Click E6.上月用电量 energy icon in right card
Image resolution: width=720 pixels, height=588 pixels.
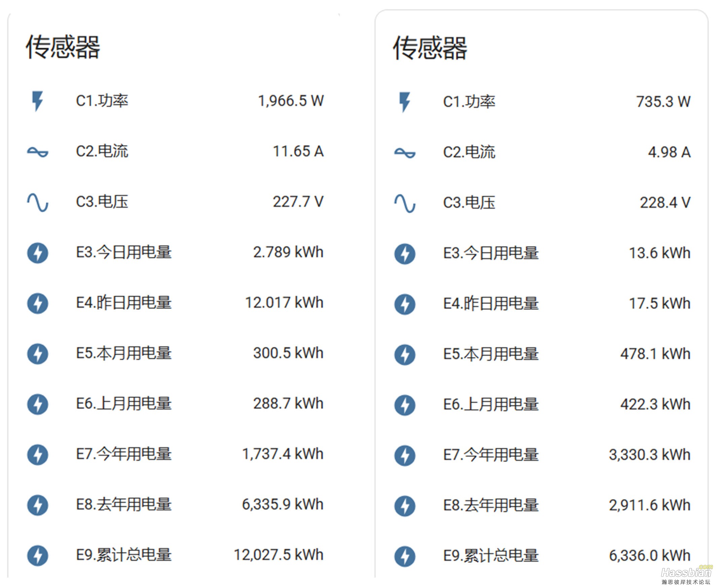(405, 405)
